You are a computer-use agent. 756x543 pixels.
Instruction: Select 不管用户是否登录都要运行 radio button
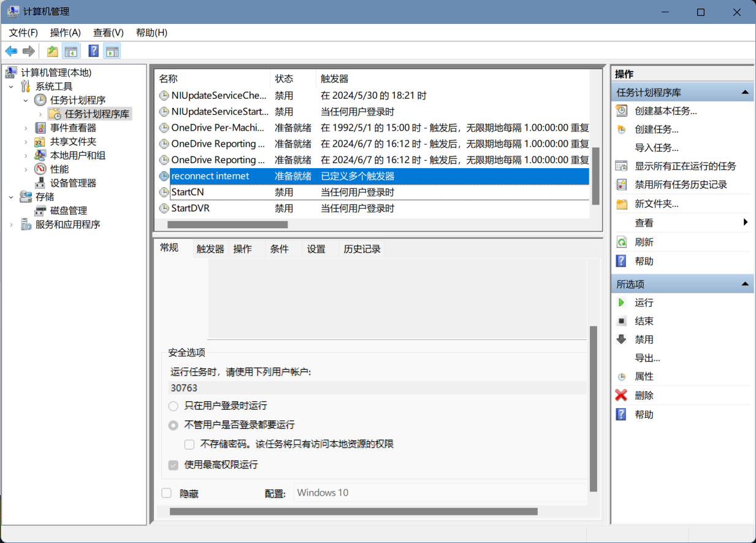[174, 425]
